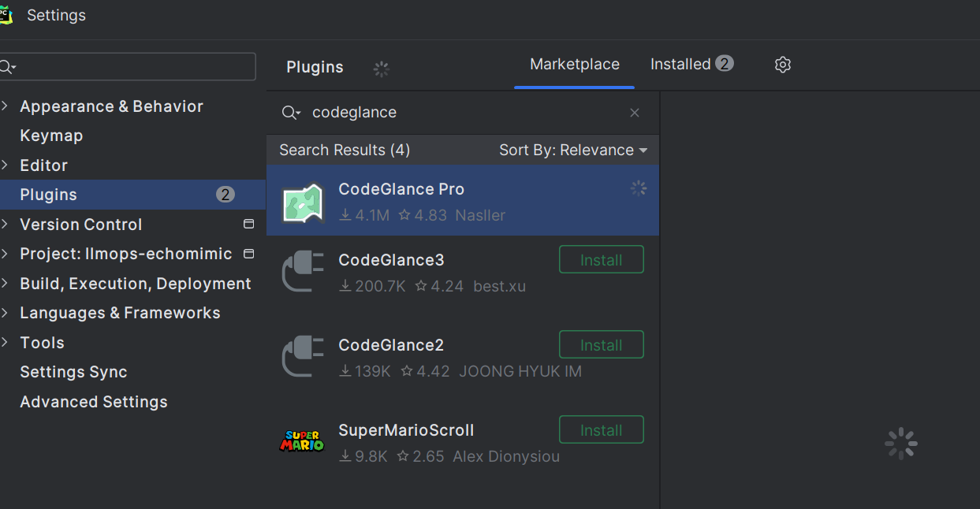Viewport: 980px width, 509px height.
Task: Click the Plugins panel heading
Action: point(315,67)
